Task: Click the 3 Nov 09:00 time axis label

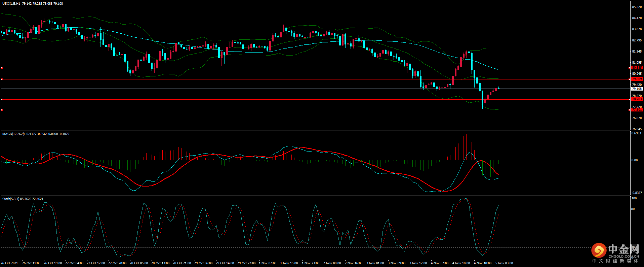Action: [397, 263]
